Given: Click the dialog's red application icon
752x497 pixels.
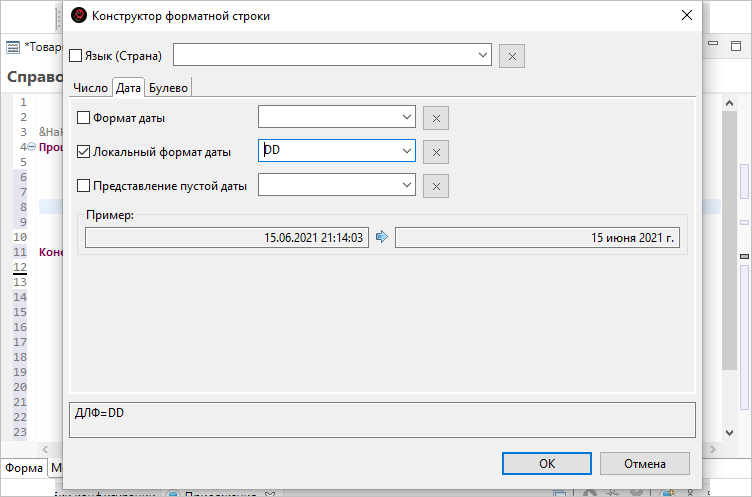Looking at the screenshot, I should (x=79, y=15).
